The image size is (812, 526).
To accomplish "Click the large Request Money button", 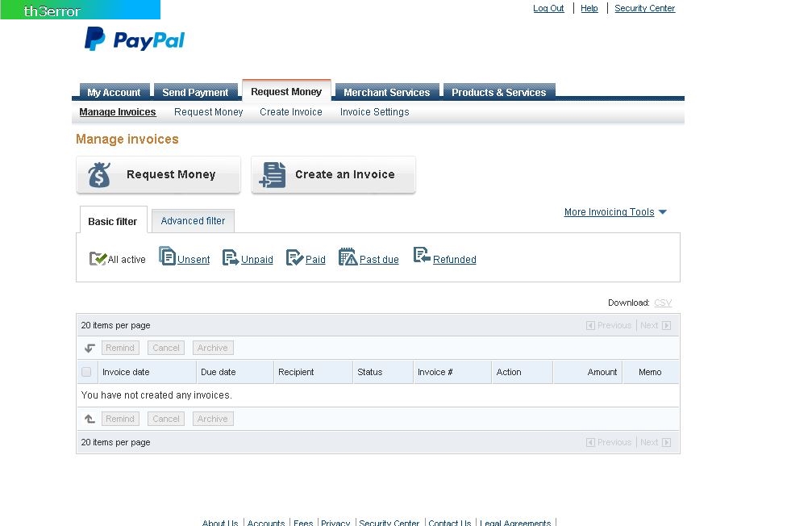I will pyautogui.click(x=159, y=174).
